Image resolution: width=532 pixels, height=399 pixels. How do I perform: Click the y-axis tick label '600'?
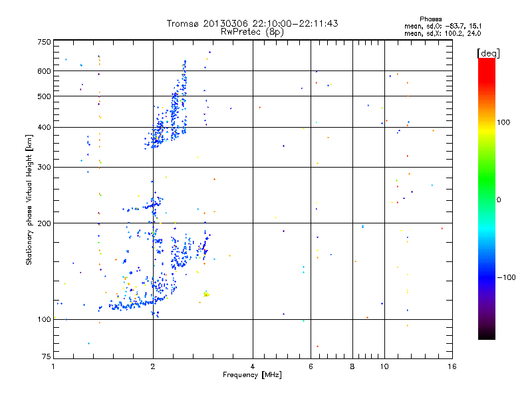tap(44, 71)
